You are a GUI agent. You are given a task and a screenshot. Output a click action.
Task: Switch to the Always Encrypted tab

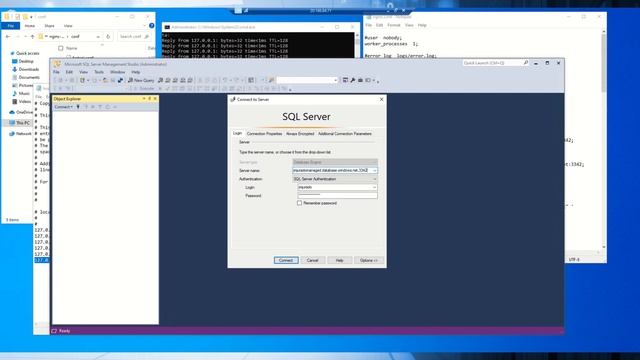click(300, 133)
